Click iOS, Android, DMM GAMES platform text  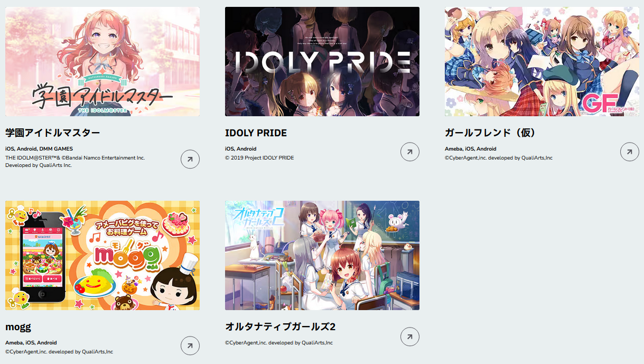click(39, 149)
